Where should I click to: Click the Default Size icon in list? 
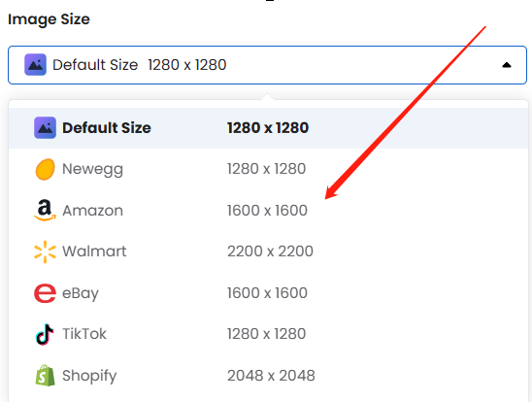click(x=45, y=128)
